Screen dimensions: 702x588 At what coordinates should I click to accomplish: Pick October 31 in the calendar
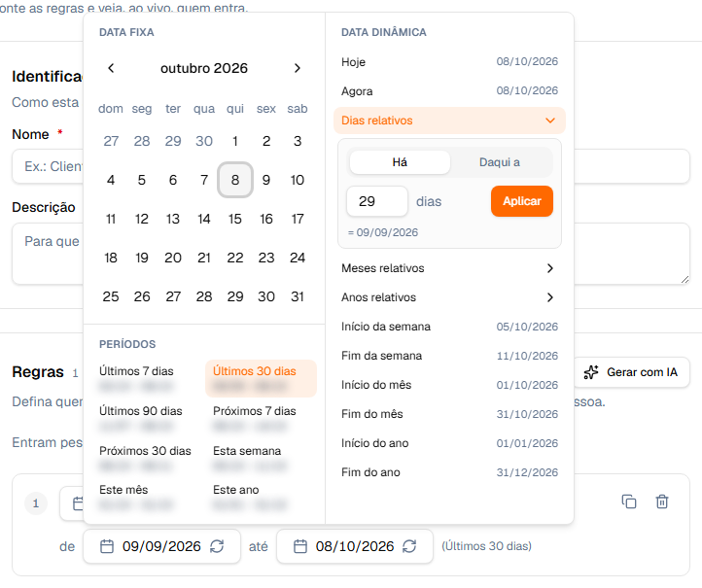(x=298, y=296)
